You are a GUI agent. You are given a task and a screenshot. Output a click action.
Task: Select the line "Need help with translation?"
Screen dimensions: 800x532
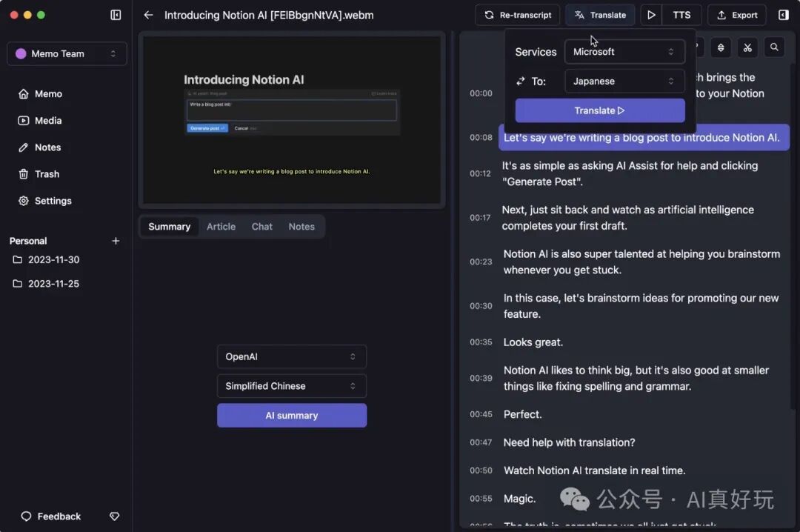point(569,442)
